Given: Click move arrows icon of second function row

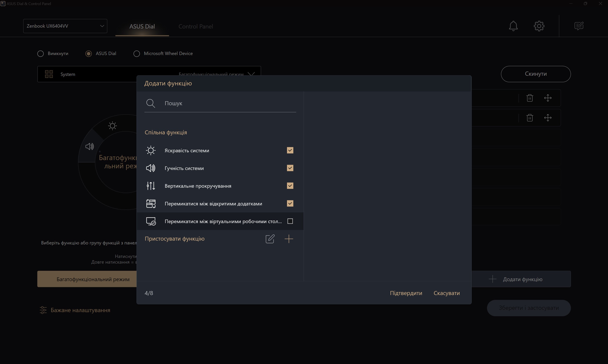Looking at the screenshot, I should [x=548, y=118].
